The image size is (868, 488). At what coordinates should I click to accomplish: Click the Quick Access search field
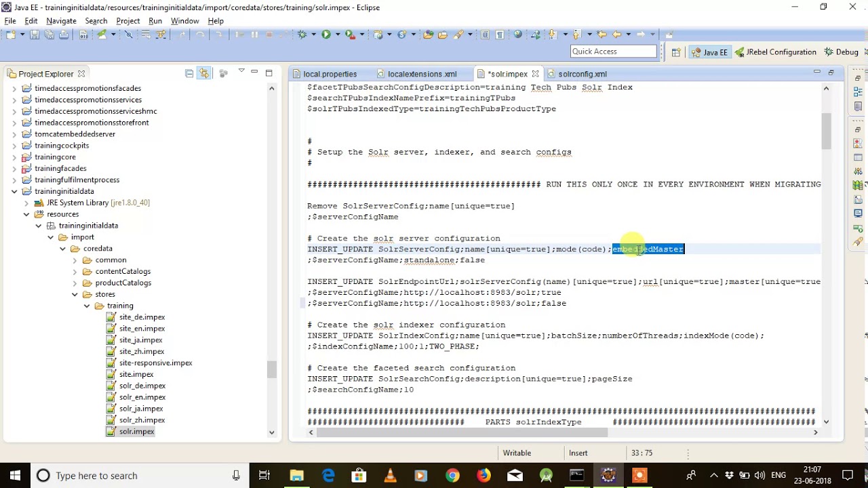pyautogui.click(x=614, y=52)
